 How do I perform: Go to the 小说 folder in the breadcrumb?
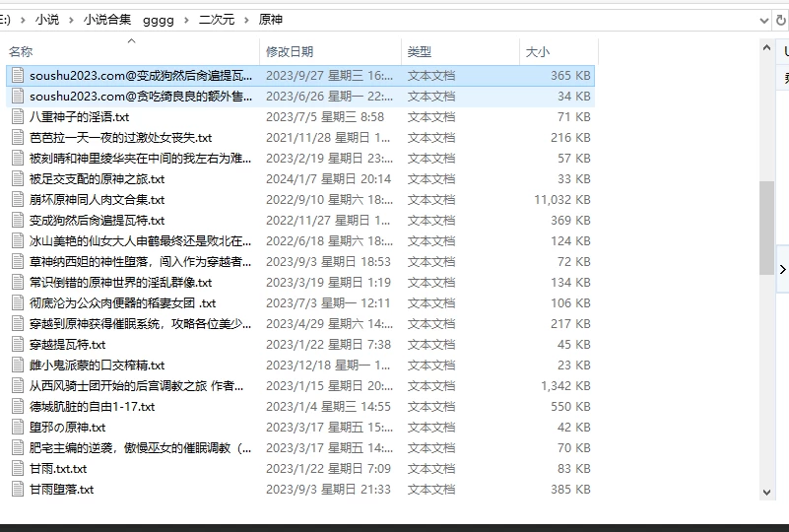pos(47,20)
